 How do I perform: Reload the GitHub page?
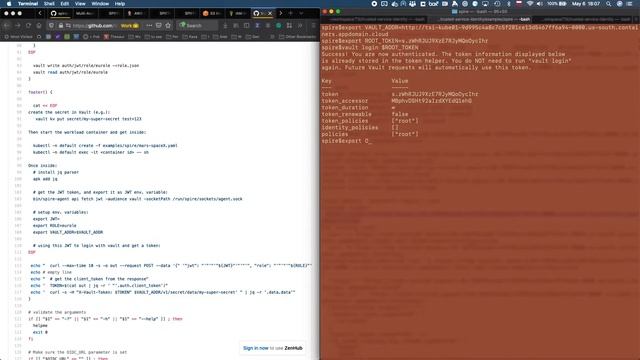[x=28, y=25]
